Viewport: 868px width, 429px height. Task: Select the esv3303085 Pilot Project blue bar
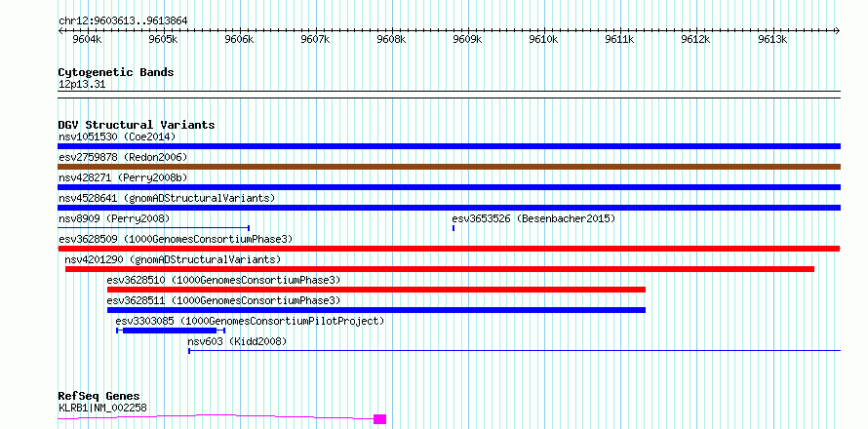(x=171, y=330)
